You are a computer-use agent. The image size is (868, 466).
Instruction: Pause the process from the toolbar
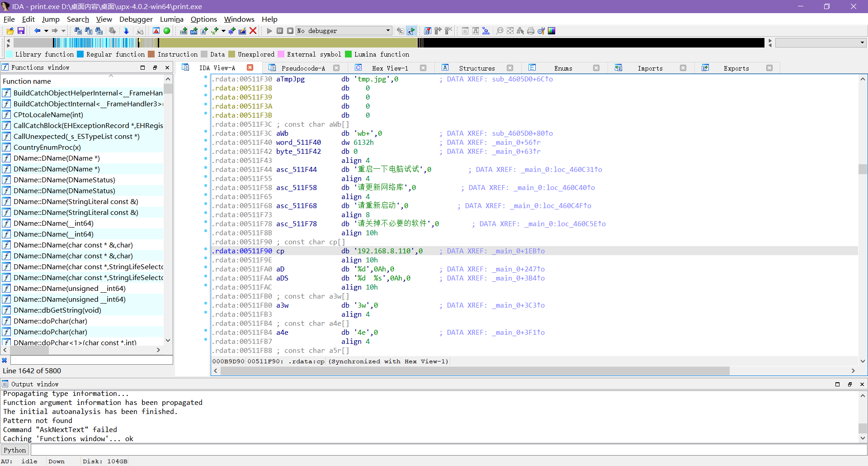click(x=280, y=31)
